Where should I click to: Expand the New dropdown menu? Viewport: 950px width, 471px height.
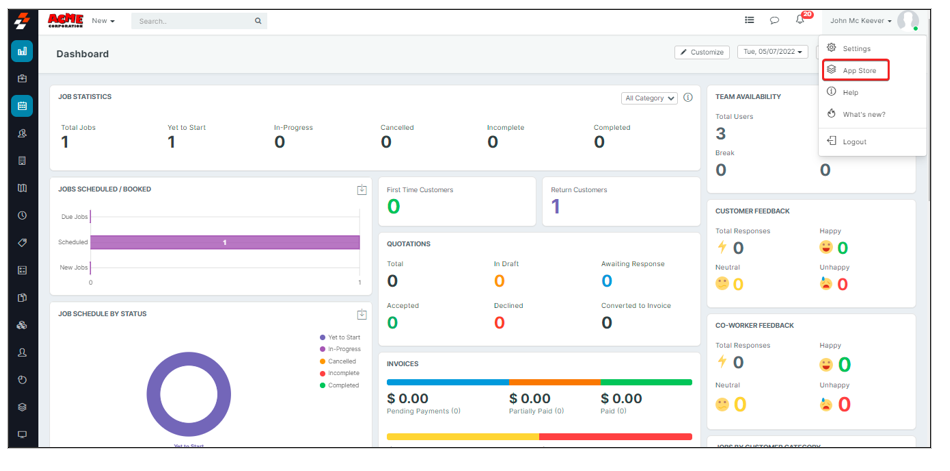(103, 21)
